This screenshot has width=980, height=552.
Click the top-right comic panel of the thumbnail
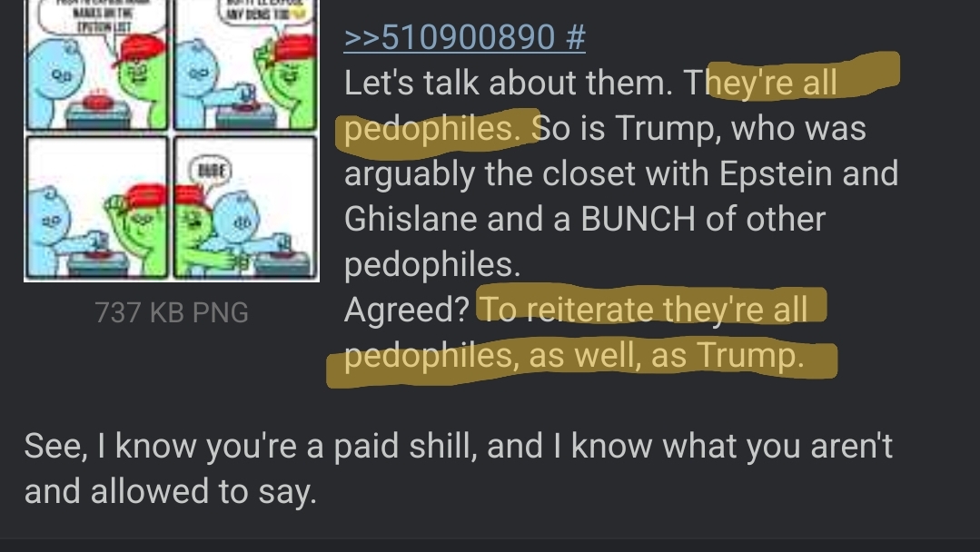pyautogui.click(x=245, y=65)
